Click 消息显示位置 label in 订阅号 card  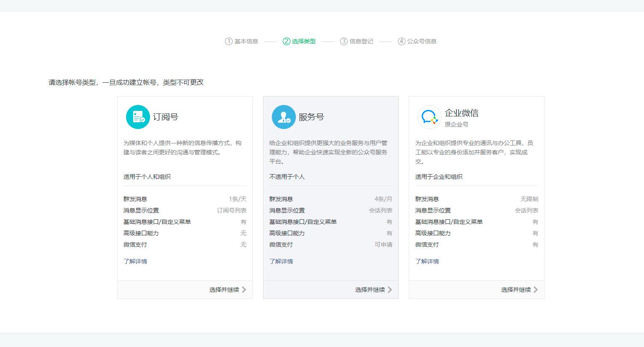pyautogui.click(x=141, y=210)
